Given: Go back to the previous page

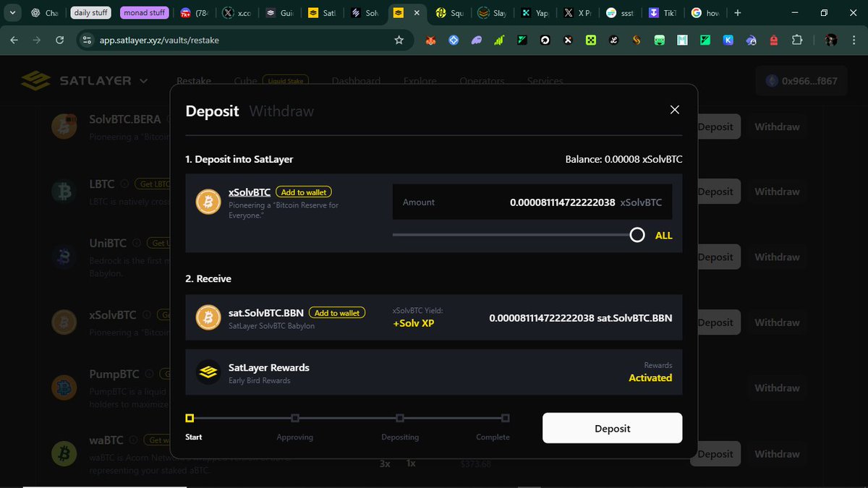Looking at the screenshot, I should [x=14, y=40].
